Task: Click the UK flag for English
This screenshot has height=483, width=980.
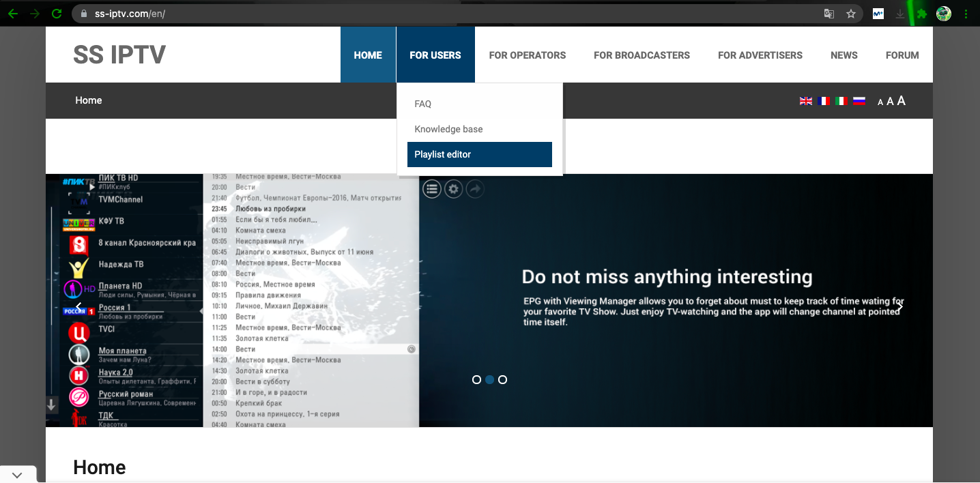Action: click(x=806, y=101)
